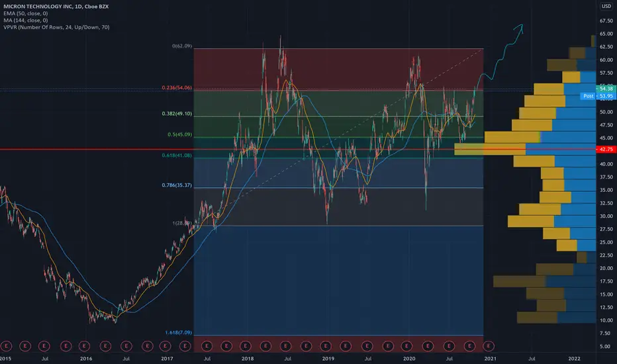Click the earnings E marker above the 2019 label

tap(326, 346)
